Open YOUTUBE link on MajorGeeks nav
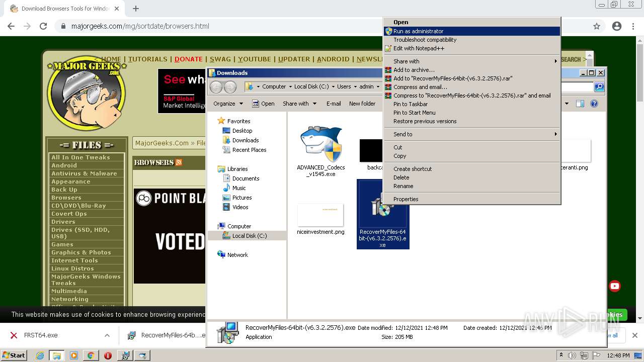Screen dimensions: 644x362 [255, 59]
